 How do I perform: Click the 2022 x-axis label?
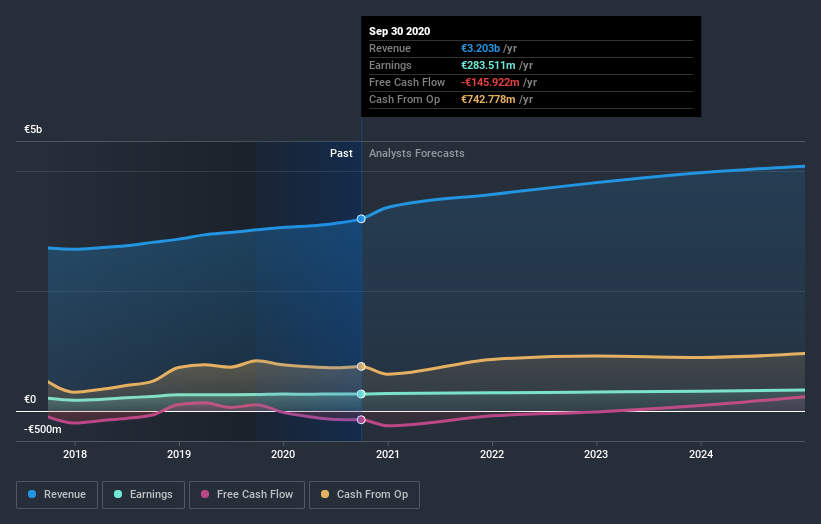[492, 454]
